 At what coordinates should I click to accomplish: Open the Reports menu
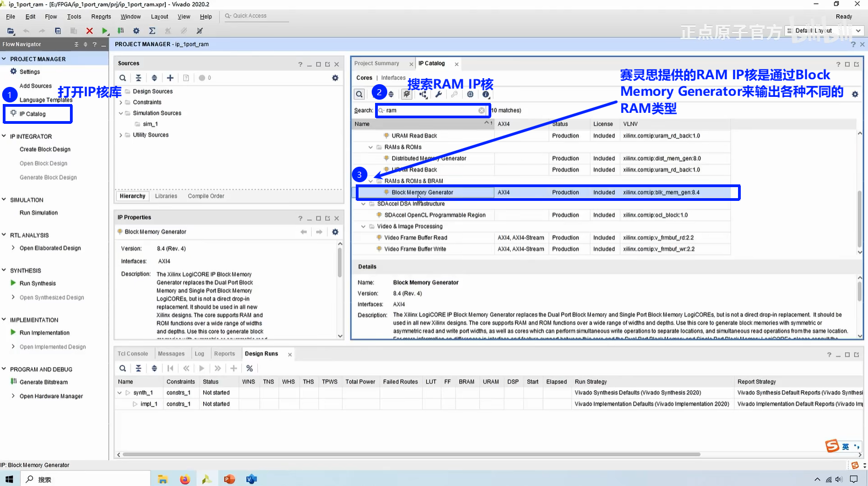point(101,17)
